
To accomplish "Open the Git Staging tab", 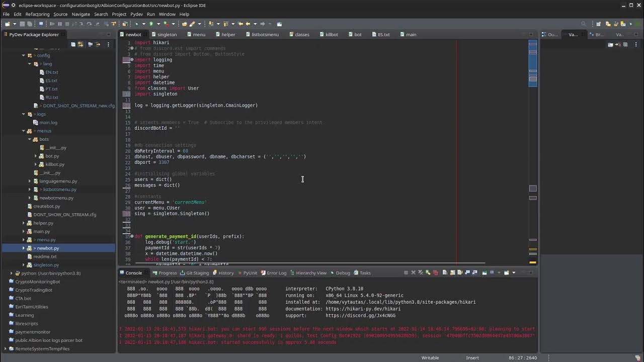I will pyautogui.click(x=194, y=273).
